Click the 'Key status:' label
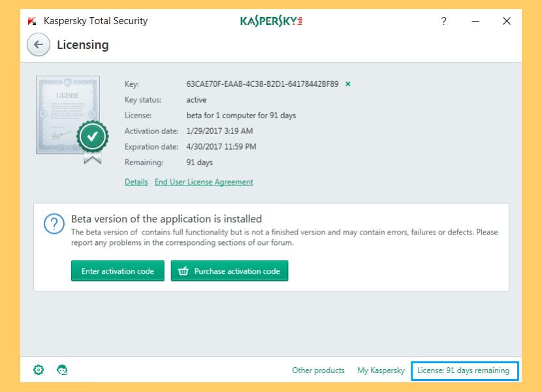 [x=143, y=100]
